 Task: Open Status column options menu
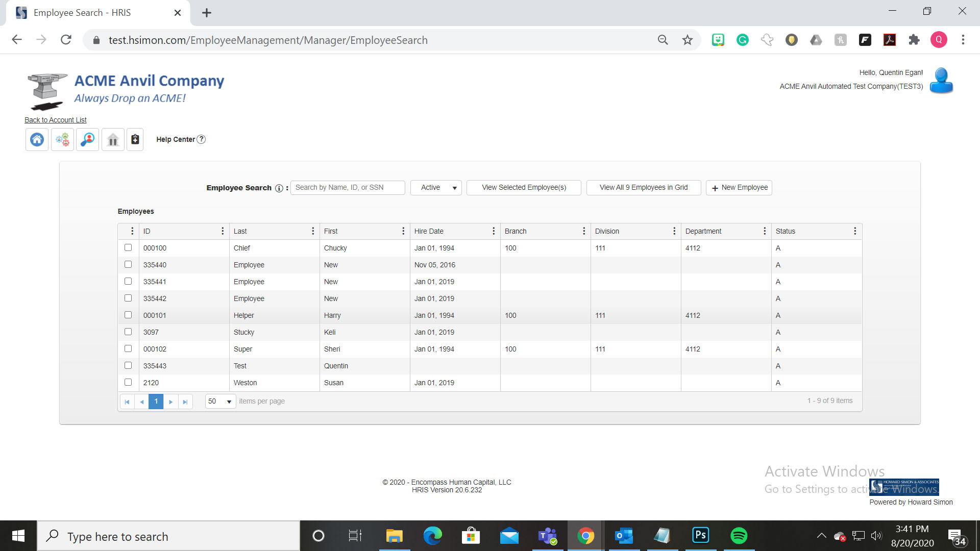[855, 231]
